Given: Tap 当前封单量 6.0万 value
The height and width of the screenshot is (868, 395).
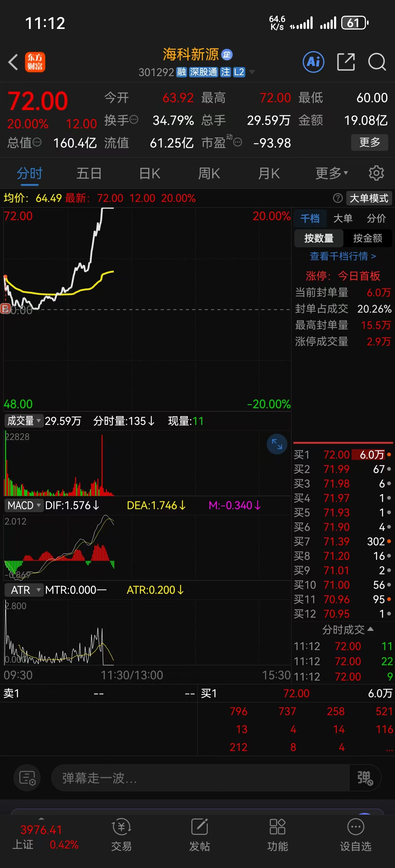Looking at the screenshot, I should [378, 292].
